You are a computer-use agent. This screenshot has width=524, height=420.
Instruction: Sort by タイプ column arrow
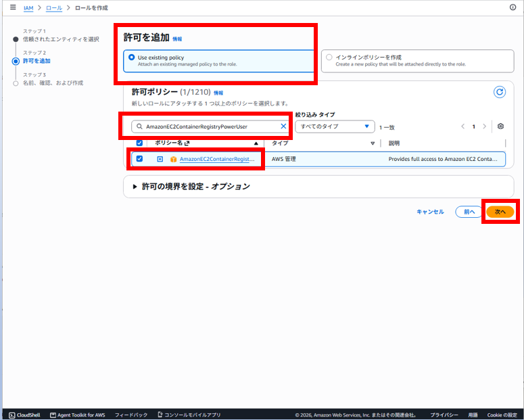[373, 143]
